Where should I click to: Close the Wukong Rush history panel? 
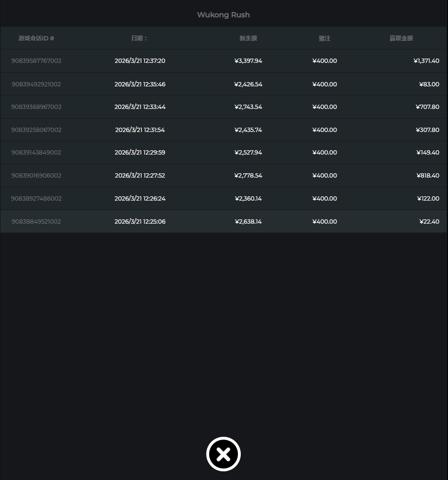tap(223, 454)
